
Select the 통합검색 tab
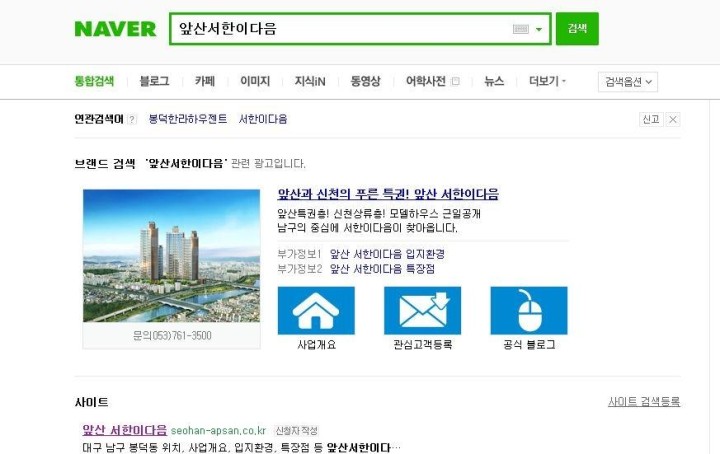(94, 81)
